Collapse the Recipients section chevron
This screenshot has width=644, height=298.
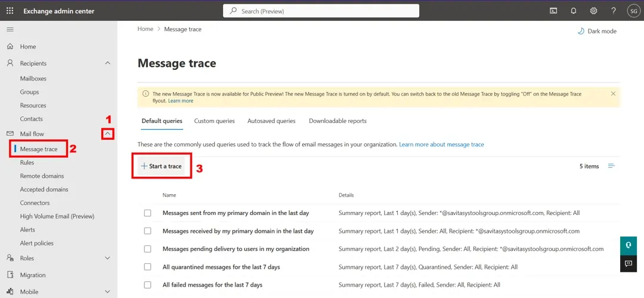[107, 63]
